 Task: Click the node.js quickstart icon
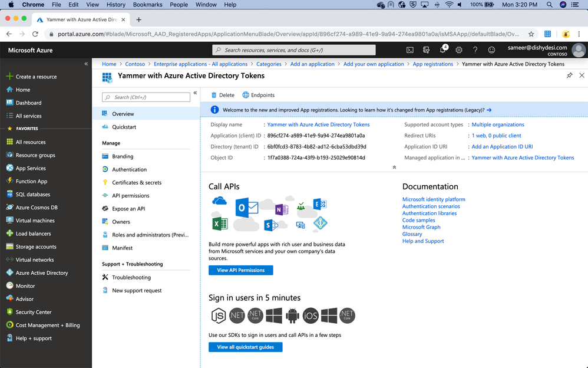pyautogui.click(x=218, y=316)
